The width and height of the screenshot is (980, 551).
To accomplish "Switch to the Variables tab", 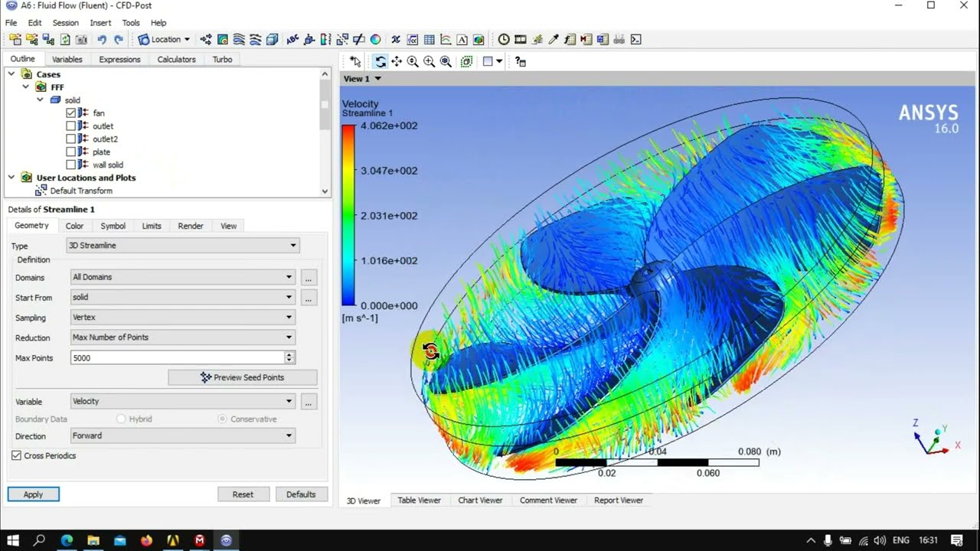I will click(x=67, y=60).
